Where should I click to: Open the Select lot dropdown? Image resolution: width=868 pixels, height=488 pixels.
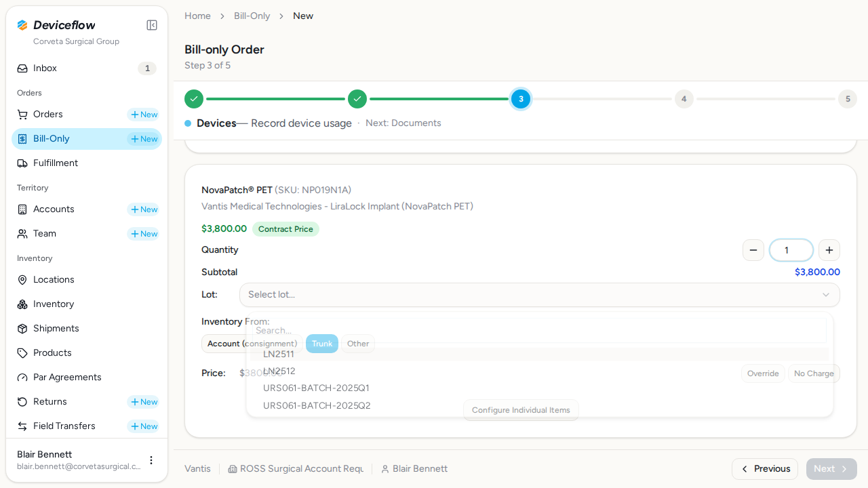tap(540, 295)
